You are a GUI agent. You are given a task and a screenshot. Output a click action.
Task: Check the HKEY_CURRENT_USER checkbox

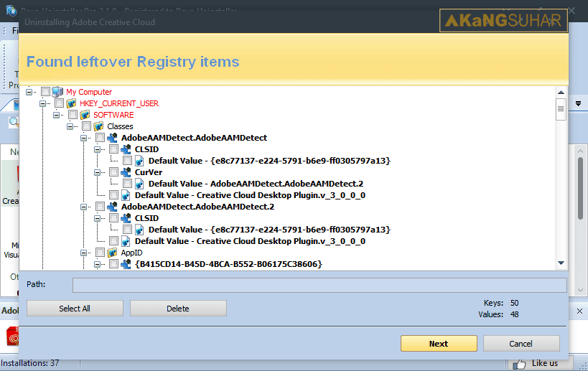click(x=60, y=103)
